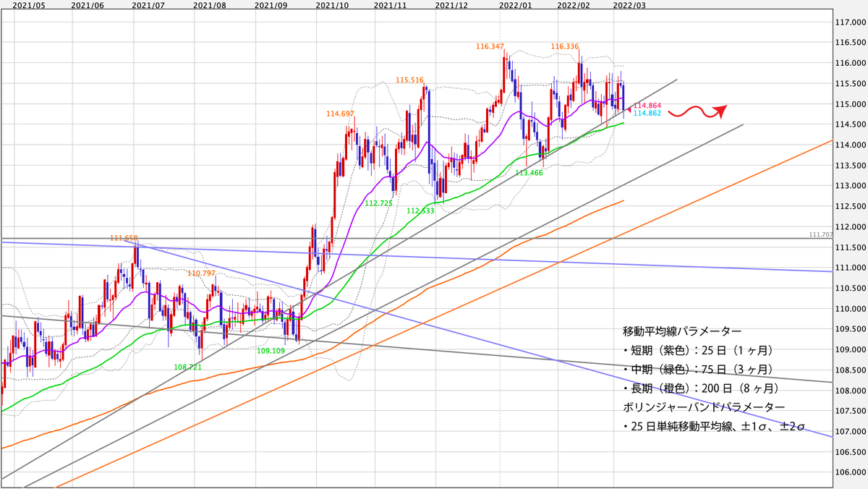Click the 2021/07 date label
The height and width of the screenshot is (489, 868).
coord(148,5)
